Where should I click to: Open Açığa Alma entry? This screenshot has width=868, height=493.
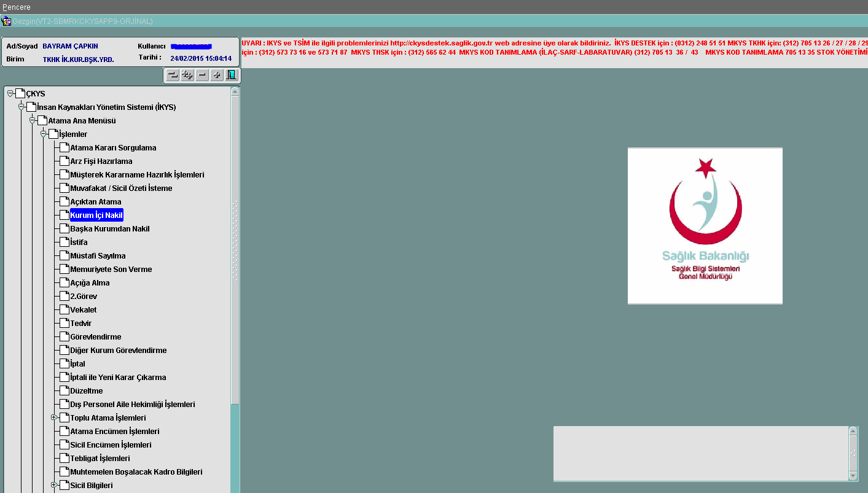tap(90, 283)
